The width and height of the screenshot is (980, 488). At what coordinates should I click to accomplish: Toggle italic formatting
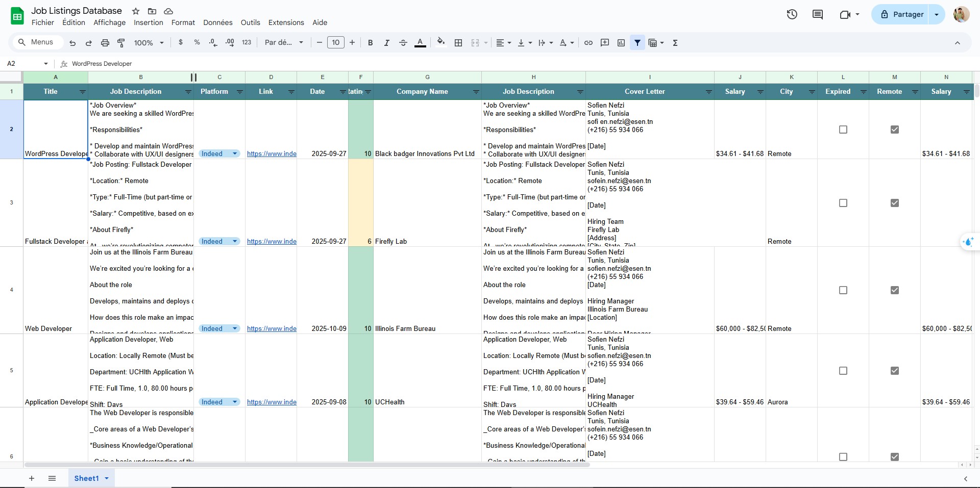coord(387,43)
